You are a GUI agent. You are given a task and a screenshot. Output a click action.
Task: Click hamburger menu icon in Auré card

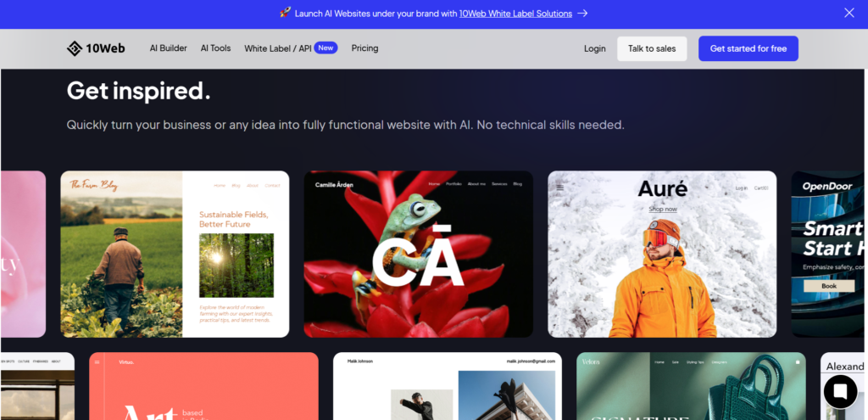coord(559,188)
